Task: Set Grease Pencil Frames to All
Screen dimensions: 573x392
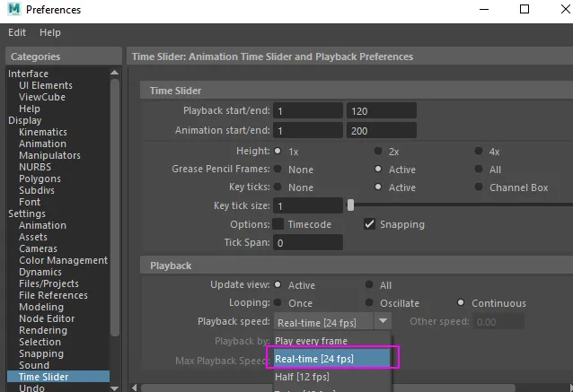Action: click(x=479, y=169)
